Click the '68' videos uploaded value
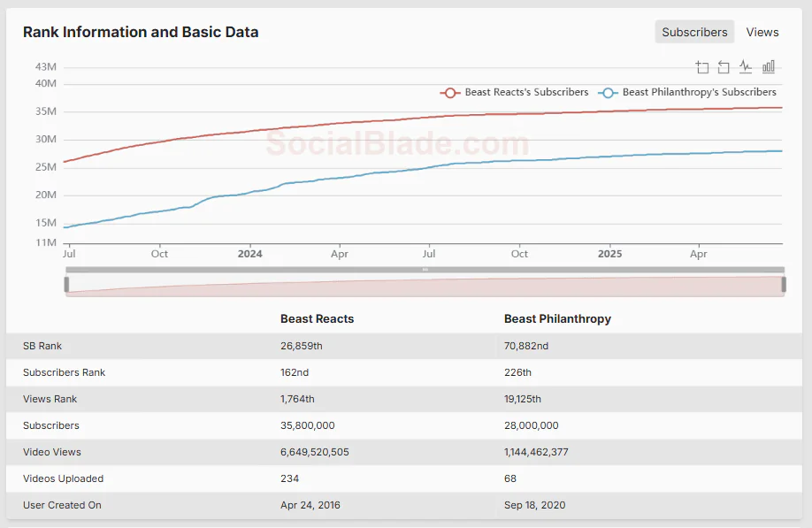This screenshot has width=812, height=528. (x=510, y=478)
